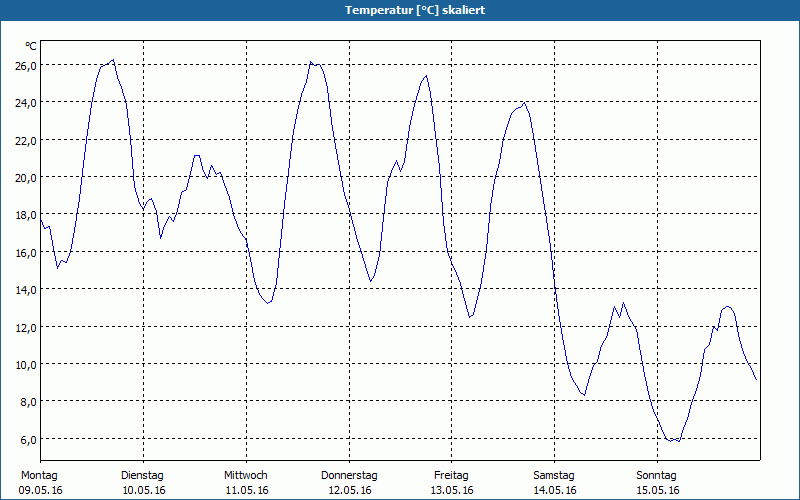Select the Sonntag 15.05.16 date label
Screen dimensions: 800x500
point(657,483)
